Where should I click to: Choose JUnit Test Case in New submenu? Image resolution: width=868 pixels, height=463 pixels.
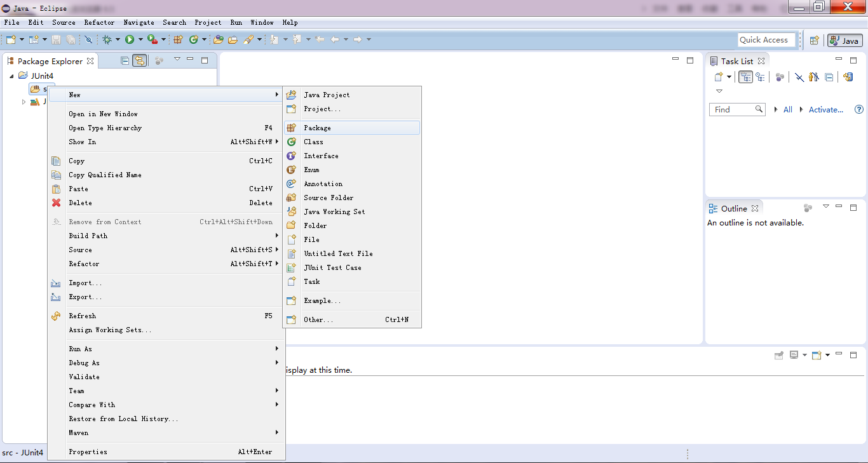[332, 267]
